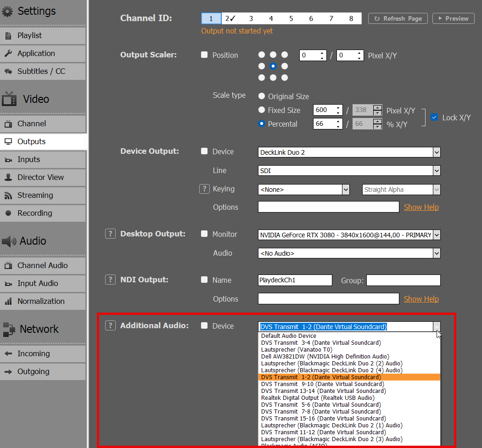Click the Recording dot icon

(x=8, y=213)
